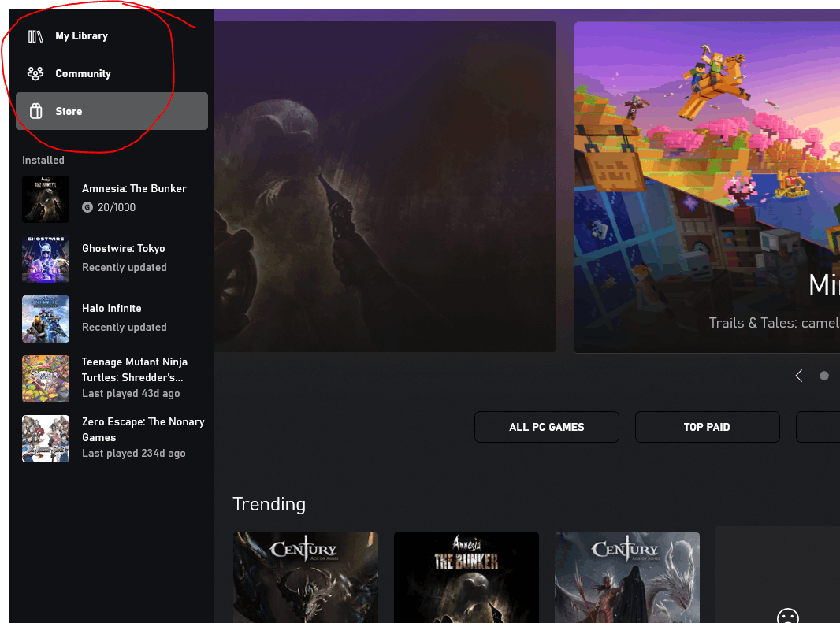Click 'Last played 43d ago' text
This screenshot has width=840, height=623.
tap(131, 393)
